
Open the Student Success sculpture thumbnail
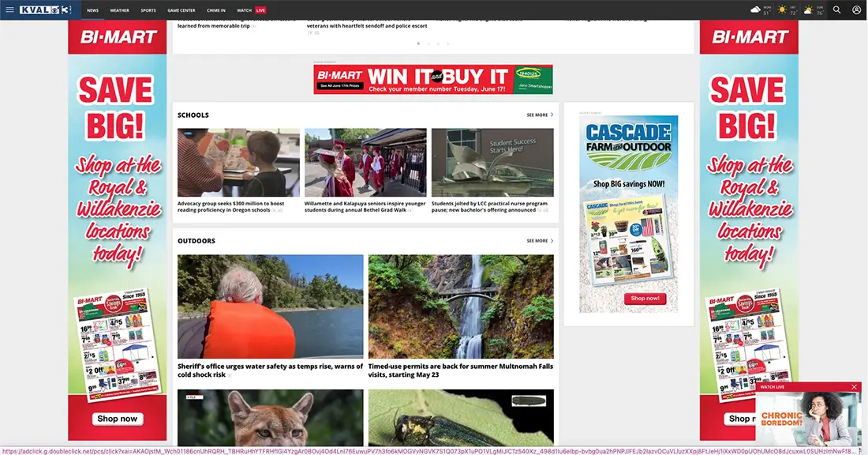coord(492,163)
